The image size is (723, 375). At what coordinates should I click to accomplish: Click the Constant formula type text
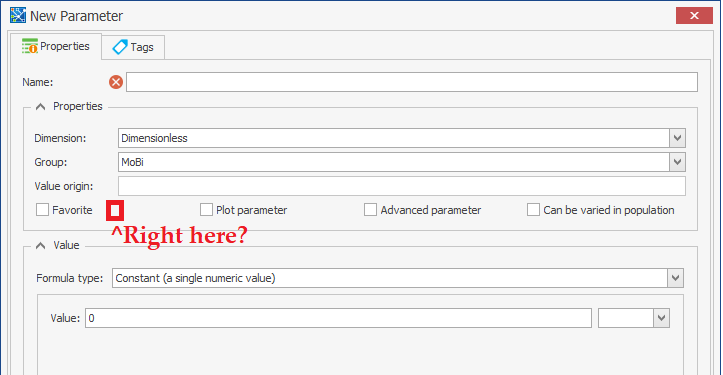(195, 278)
